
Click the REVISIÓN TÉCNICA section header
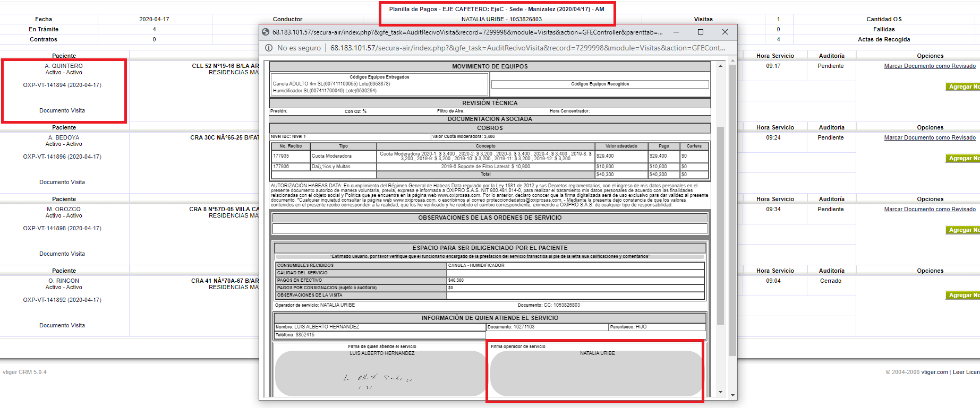coord(490,103)
